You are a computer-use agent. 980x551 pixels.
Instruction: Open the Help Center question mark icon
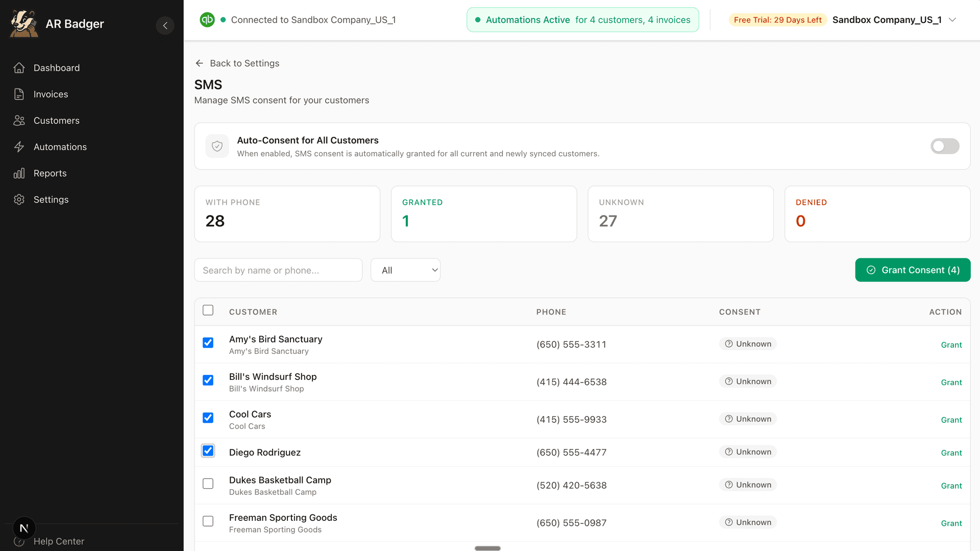coord(19,541)
